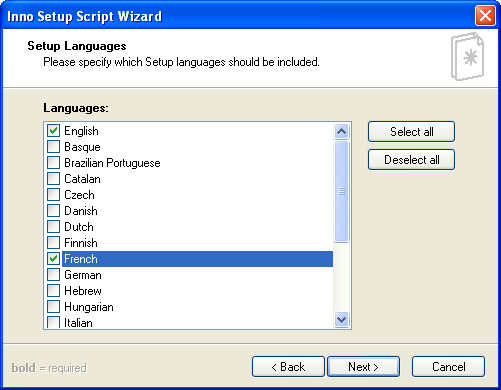Image resolution: width=501 pixels, height=390 pixels.
Task: Cancel the script wizard
Action: [x=448, y=367]
